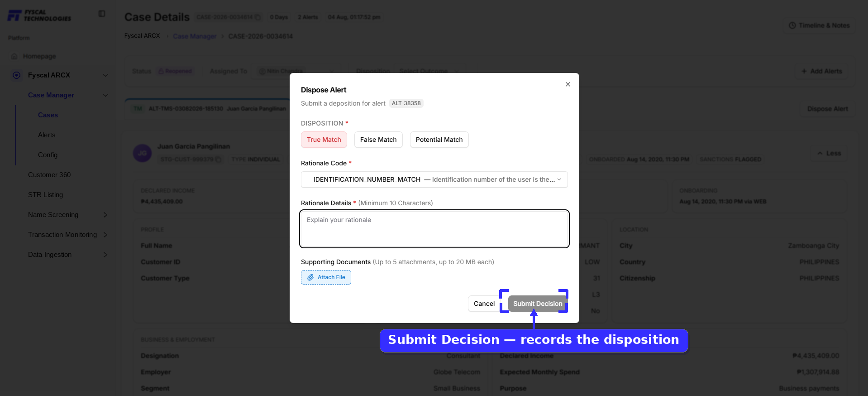The width and height of the screenshot is (868, 396).
Task: Close the Dispose Alert dialog
Action: pos(568,84)
